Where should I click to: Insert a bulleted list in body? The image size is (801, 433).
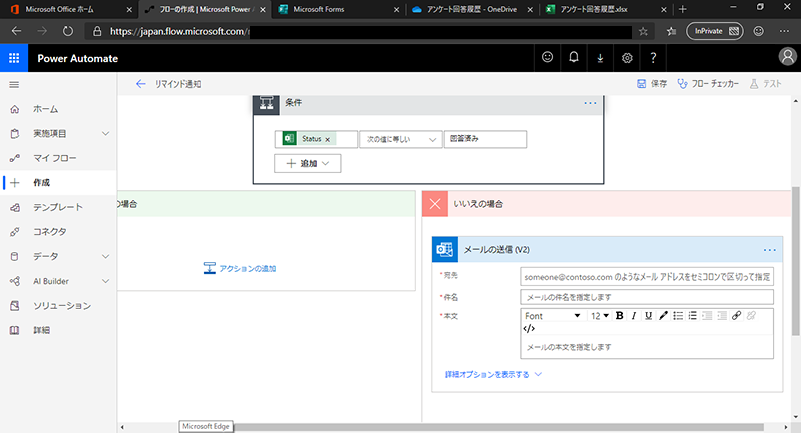click(x=678, y=316)
